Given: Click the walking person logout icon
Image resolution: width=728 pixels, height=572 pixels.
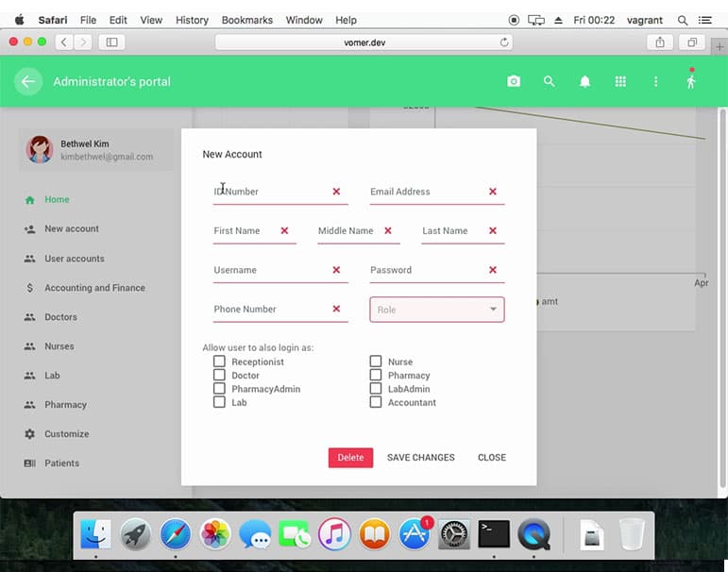Looking at the screenshot, I should coord(691,82).
